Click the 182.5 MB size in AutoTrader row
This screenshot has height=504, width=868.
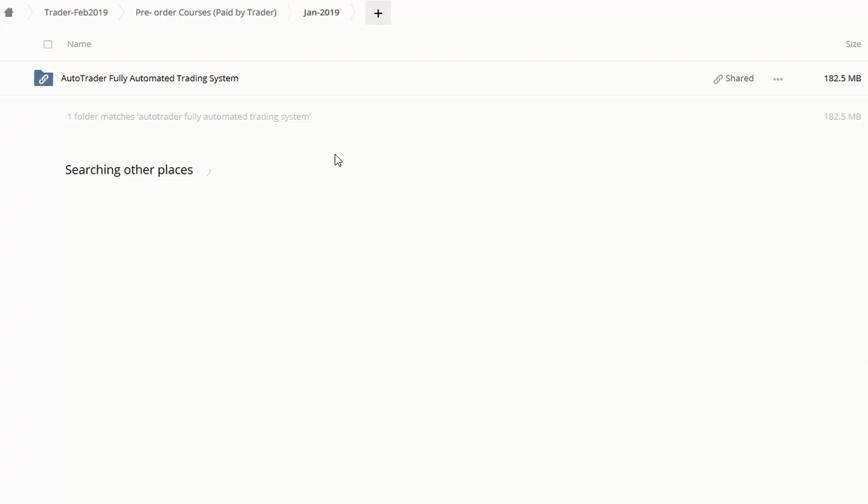point(842,78)
